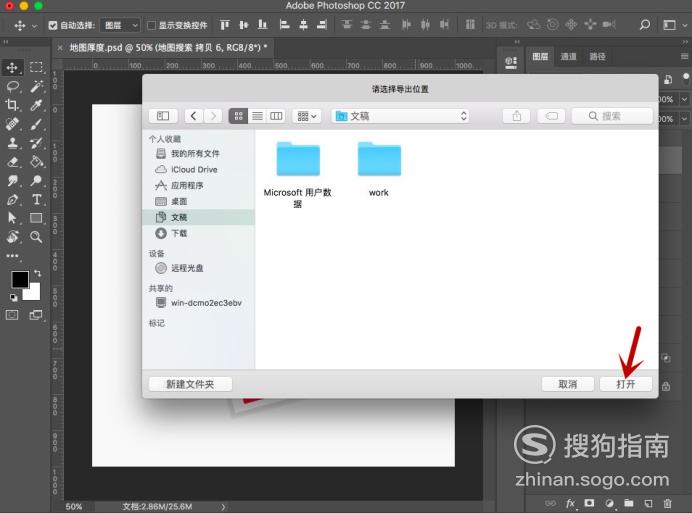The height and width of the screenshot is (513, 692).
Task: Select the Hand tool
Action: (x=12, y=237)
